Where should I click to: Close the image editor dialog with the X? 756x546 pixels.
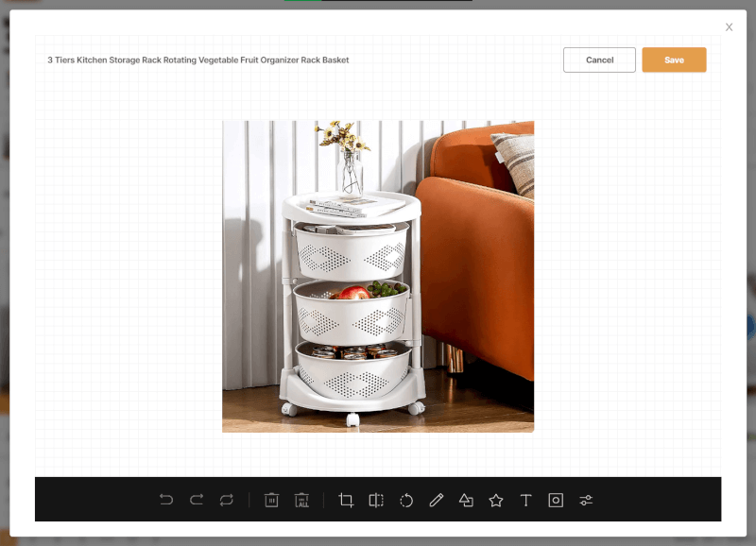click(729, 26)
